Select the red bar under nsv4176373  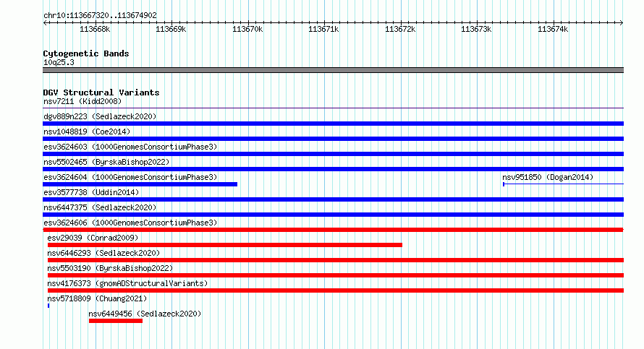point(336,290)
